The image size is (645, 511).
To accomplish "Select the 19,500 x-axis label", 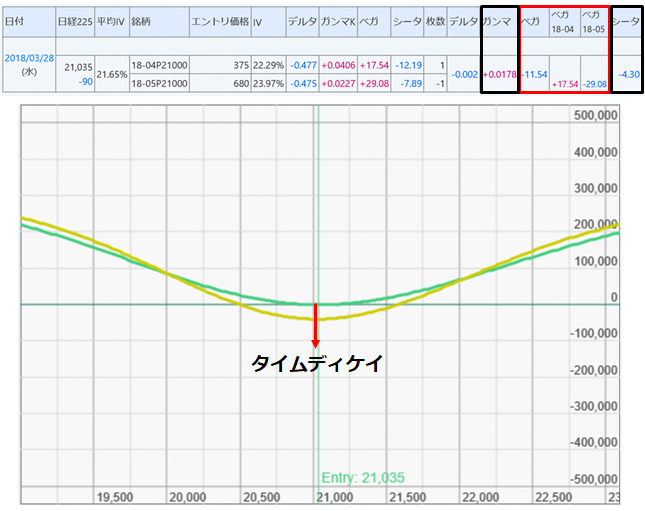I will [115, 497].
